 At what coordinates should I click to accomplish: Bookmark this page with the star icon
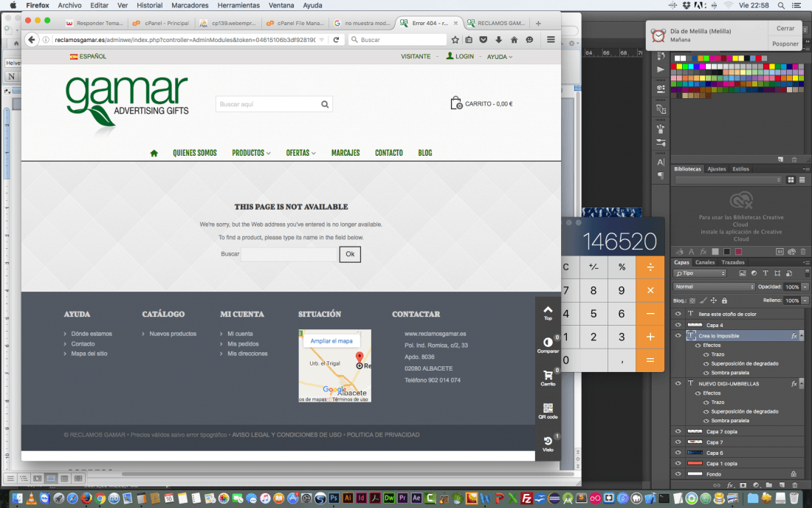click(x=455, y=39)
